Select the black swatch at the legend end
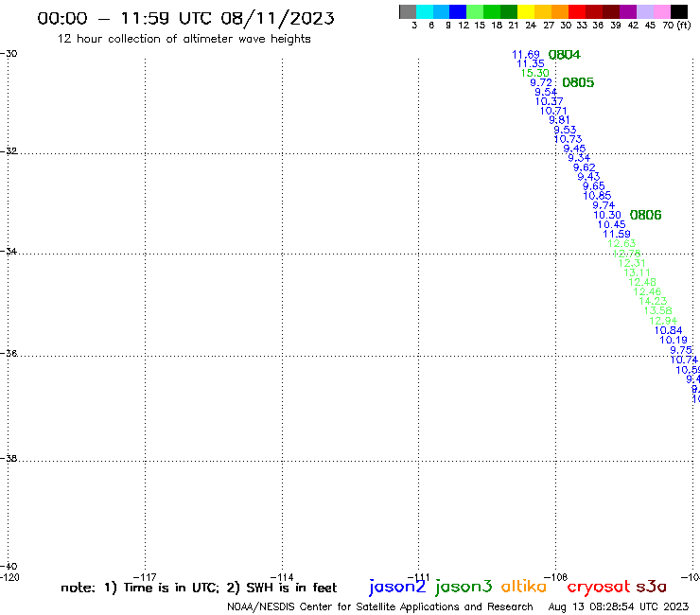The width and height of the screenshot is (700, 615). click(678, 11)
